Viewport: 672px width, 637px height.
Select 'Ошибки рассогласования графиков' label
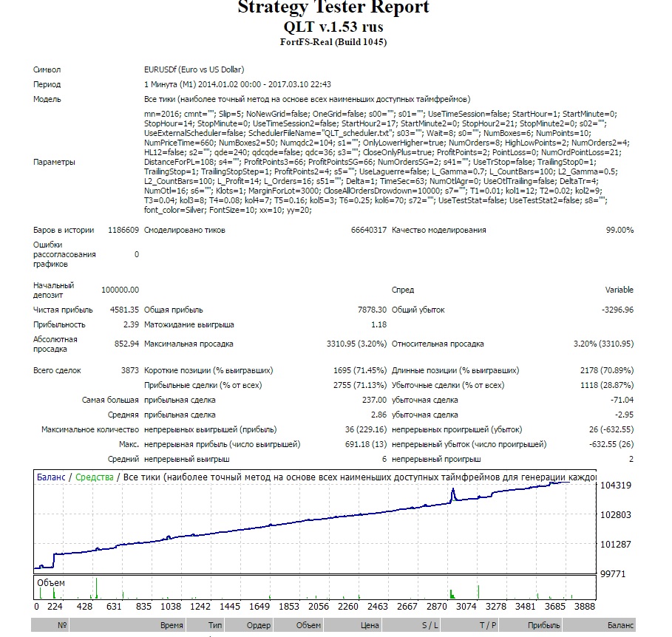click(65, 254)
